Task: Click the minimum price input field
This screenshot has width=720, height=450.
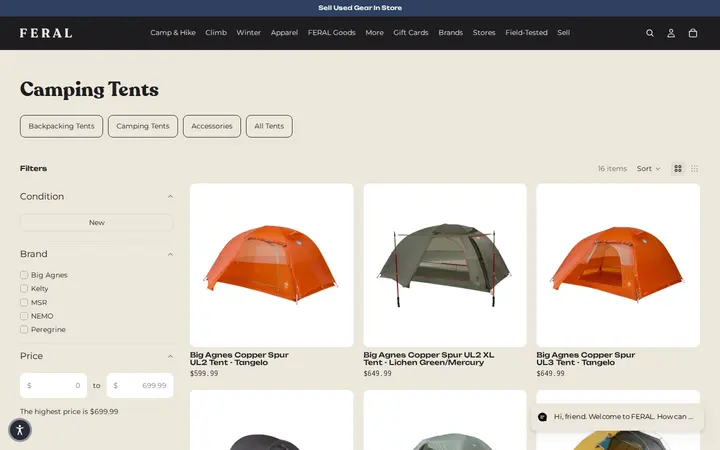Action: pos(53,386)
